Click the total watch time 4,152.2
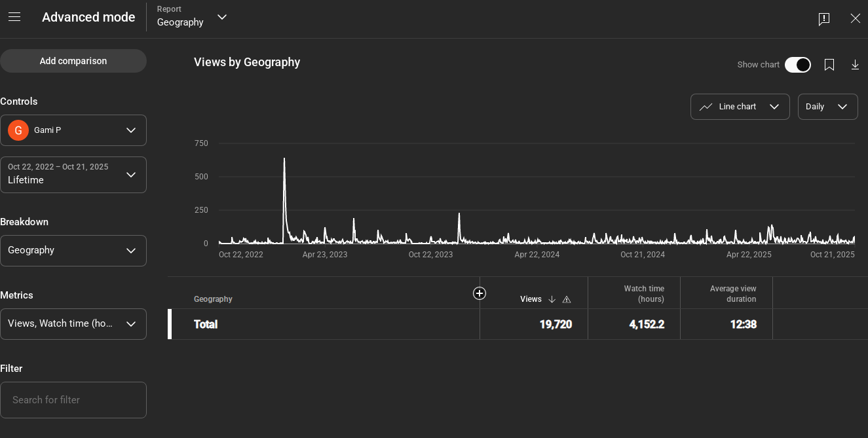Image resolution: width=868 pixels, height=438 pixels. coord(647,324)
